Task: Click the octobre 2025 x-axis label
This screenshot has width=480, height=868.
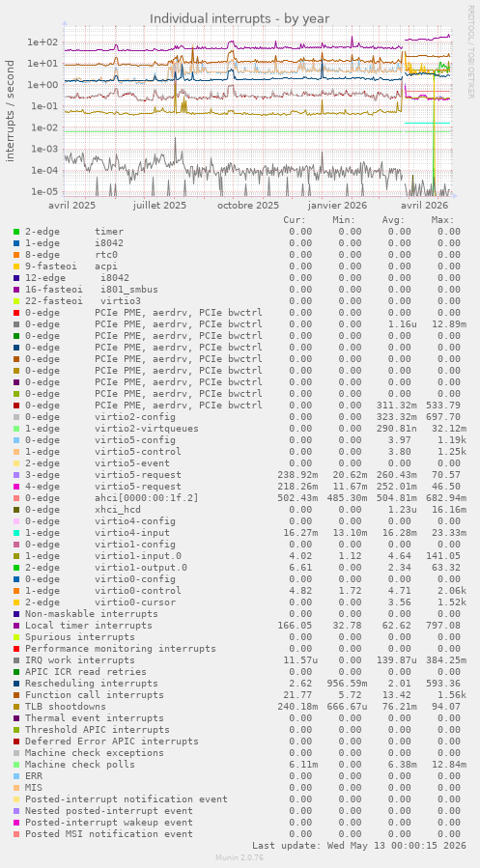Action: coord(248,205)
